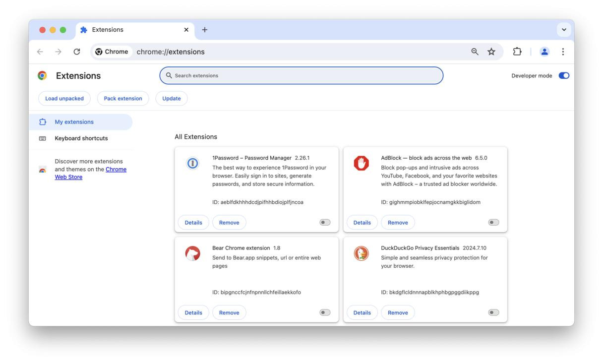This screenshot has height=364, width=603.
Task: Bookmark this page with the star icon
Action: pyautogui.click(x=491, y=52)
